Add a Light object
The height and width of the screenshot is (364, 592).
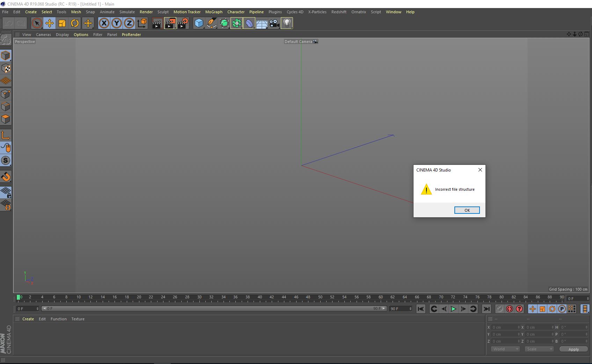click(x=287, y=23)
